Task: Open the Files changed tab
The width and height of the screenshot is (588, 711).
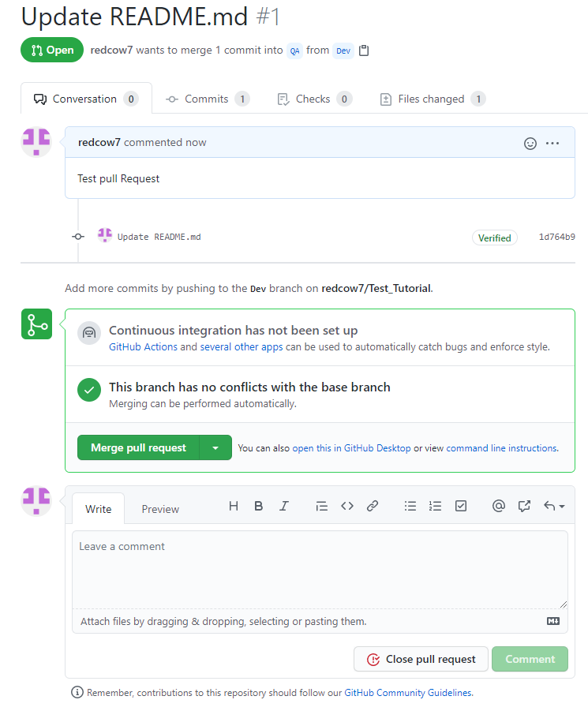Action: 433,99
